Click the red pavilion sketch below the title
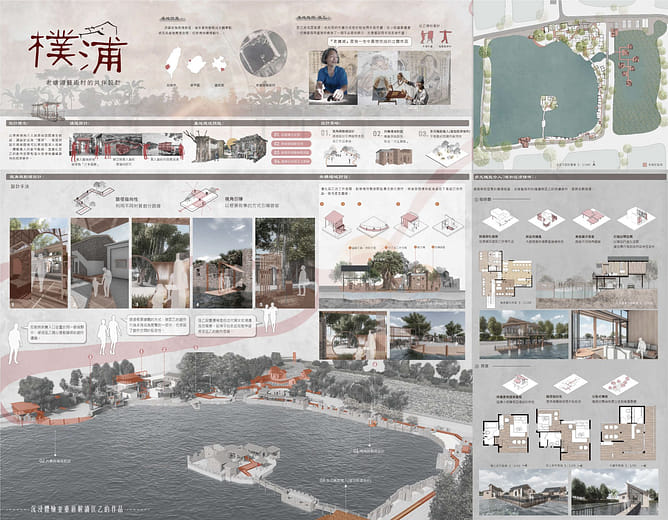 pyautogui.click(x=47, y=112)
